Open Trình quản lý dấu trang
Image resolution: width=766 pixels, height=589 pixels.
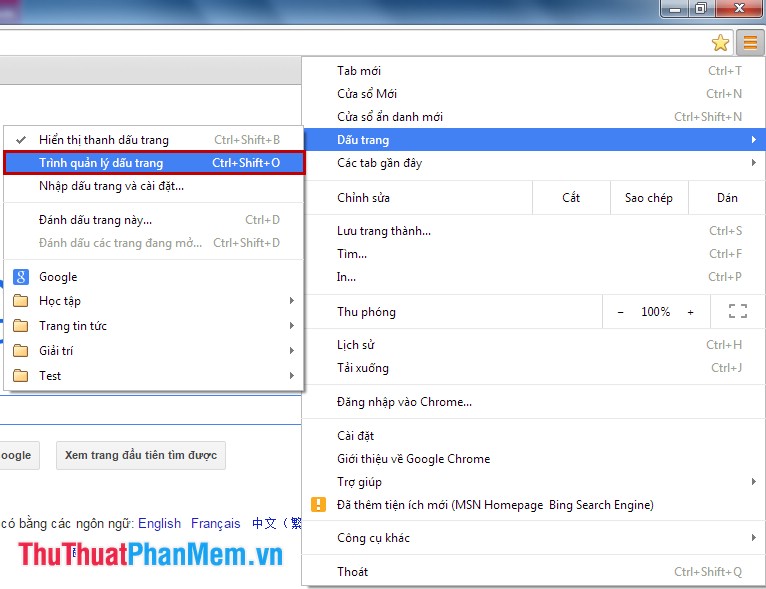[x=154, y=163]
